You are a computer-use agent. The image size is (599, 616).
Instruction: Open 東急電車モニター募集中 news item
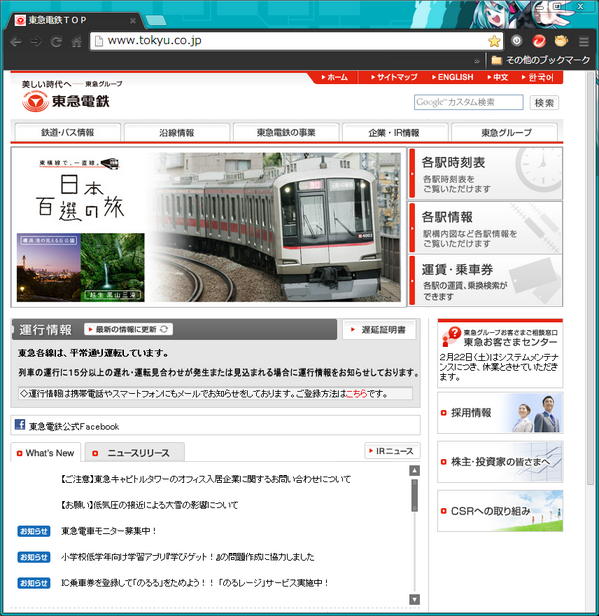click(109, 531)
